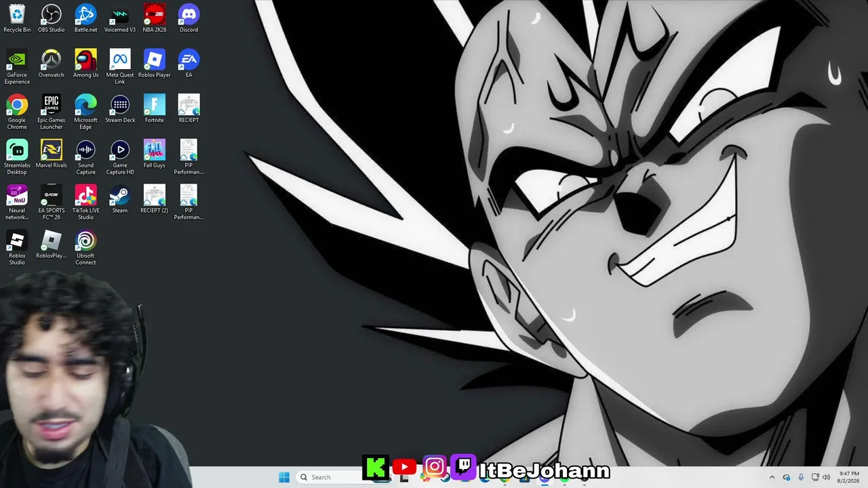Click the microphone icon in system tray
This screenshot has width=868, height=488.
pyautogui.click(x=801, y=477)
